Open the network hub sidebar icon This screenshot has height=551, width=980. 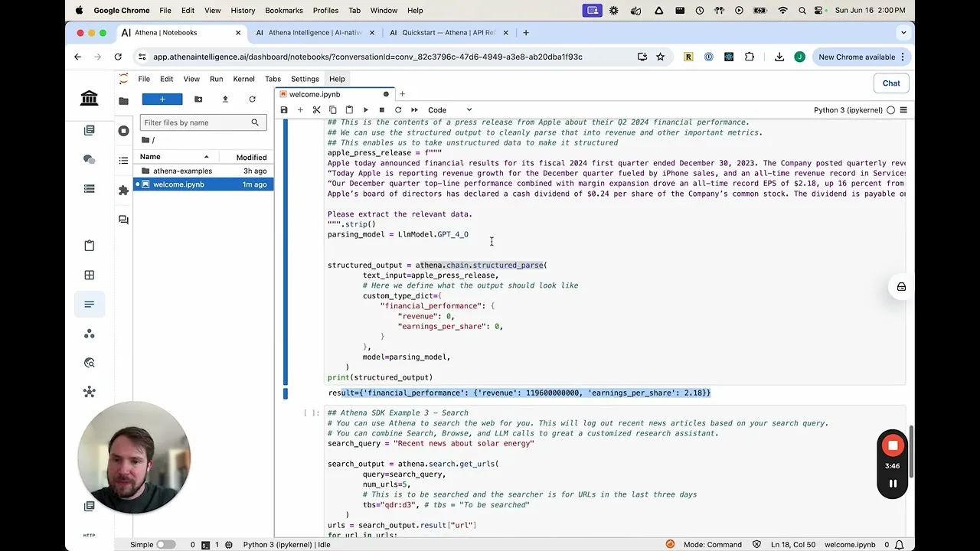tap(89, 392)
